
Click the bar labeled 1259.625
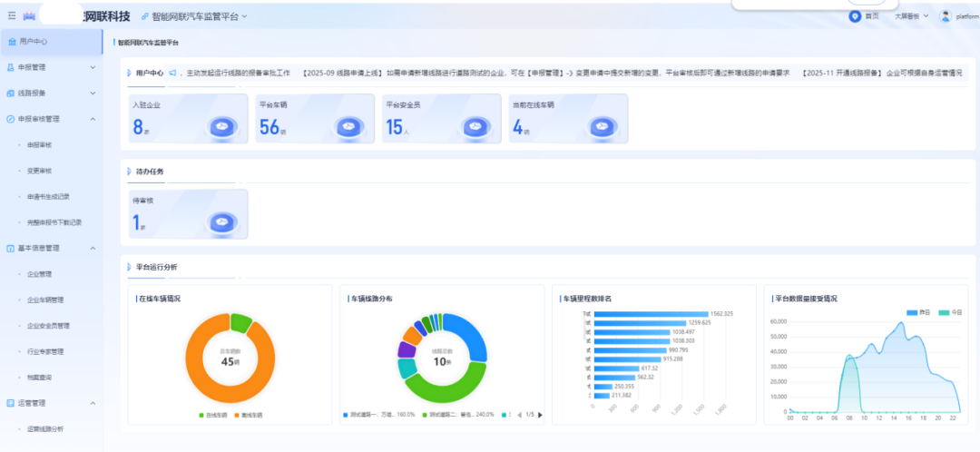coord(640,322)
